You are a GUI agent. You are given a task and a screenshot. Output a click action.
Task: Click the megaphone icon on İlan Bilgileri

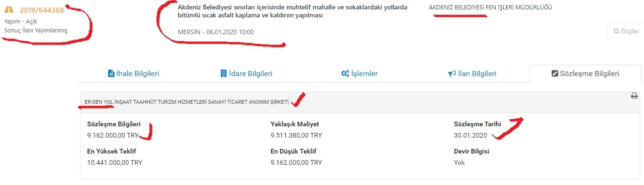[x=452, y=74]
